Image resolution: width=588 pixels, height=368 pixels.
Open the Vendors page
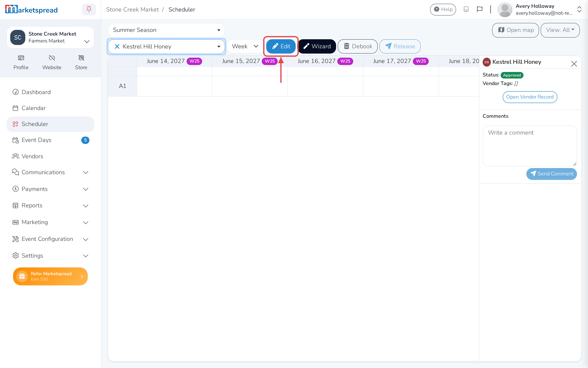(50, 156)
